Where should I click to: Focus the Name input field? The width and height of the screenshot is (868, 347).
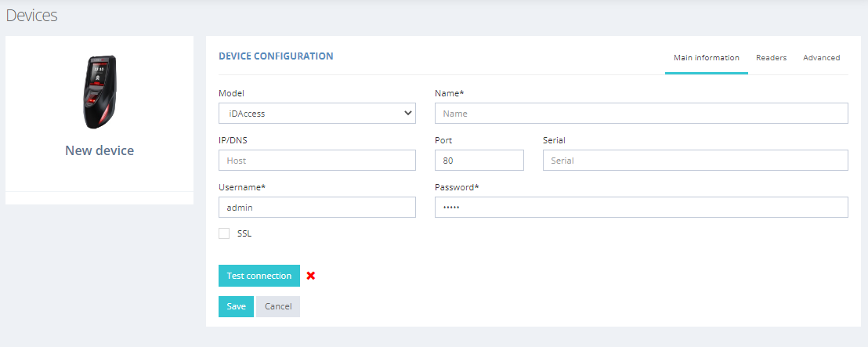tap(642, 114)
